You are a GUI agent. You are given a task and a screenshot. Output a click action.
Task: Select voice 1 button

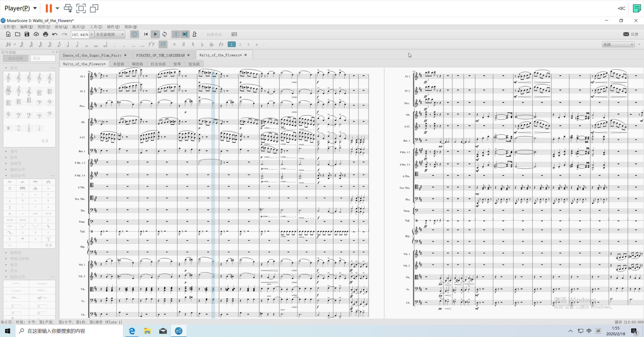231,44
